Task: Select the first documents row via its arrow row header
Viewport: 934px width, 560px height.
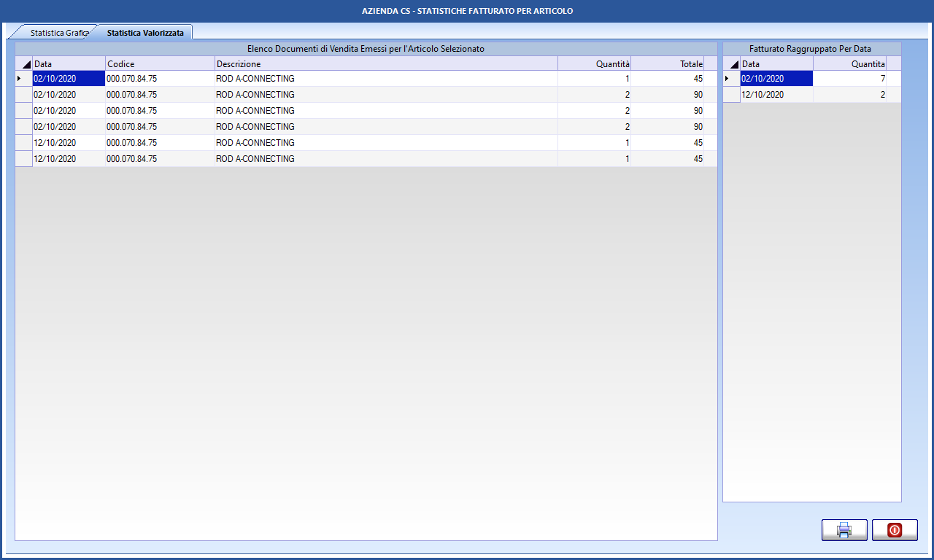Action: [x=24, y=79]
